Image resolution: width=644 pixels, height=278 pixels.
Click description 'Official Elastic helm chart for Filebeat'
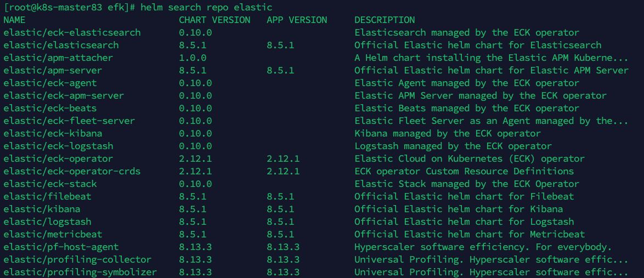(464, 197)
